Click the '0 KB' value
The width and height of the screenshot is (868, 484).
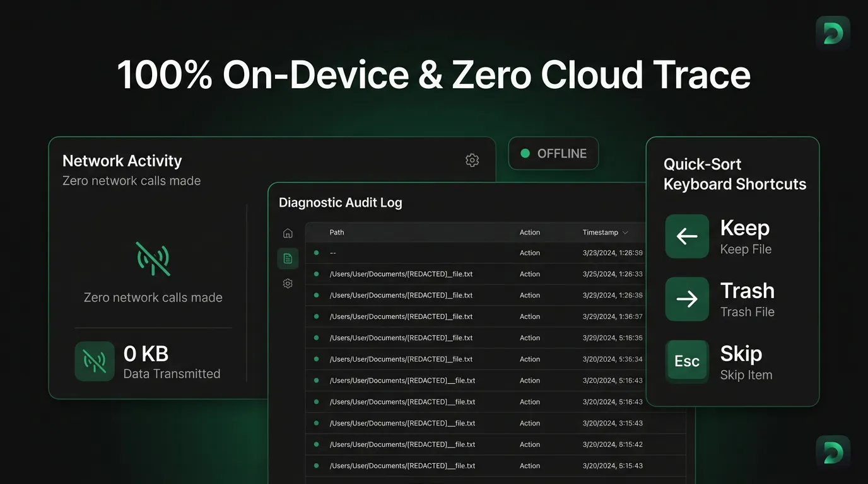point(146,354)
